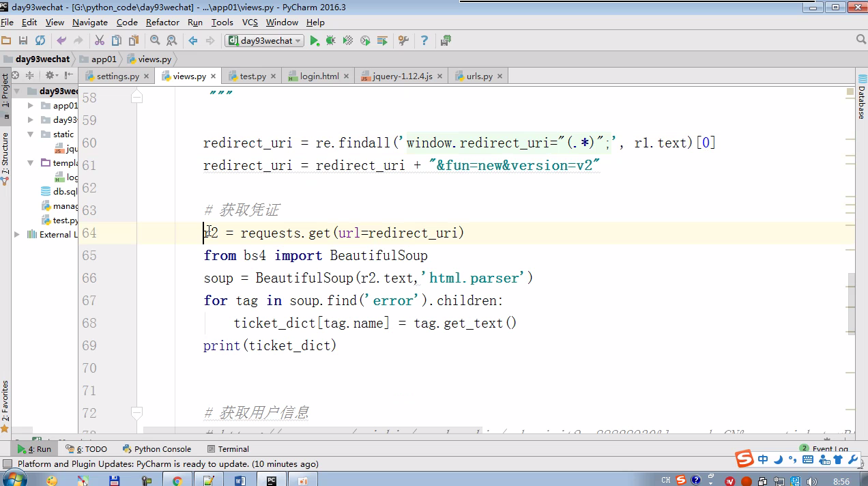
Task: Switch to the settings.py editor tab
Action: 117,76
